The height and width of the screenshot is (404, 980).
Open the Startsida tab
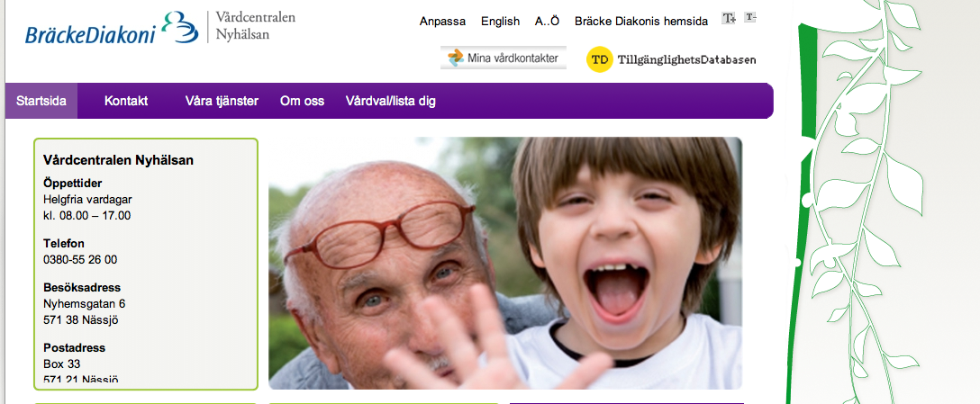[x=41, y=101]
